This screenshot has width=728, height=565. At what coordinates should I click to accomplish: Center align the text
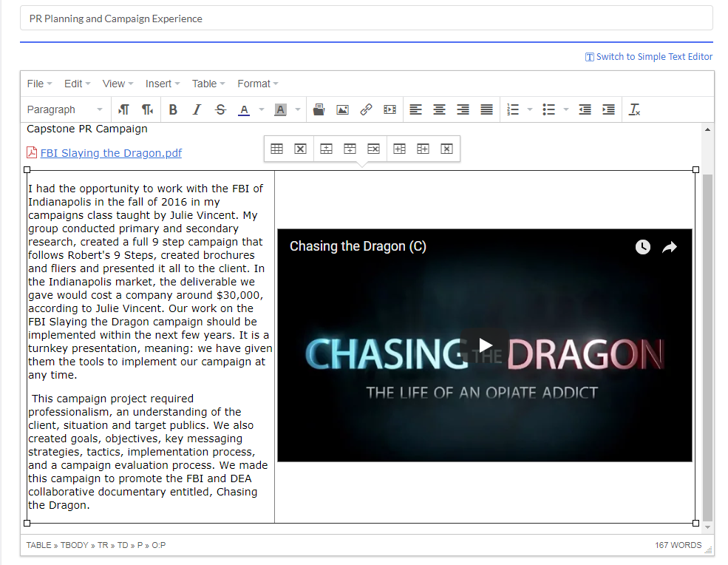point(439,109)
